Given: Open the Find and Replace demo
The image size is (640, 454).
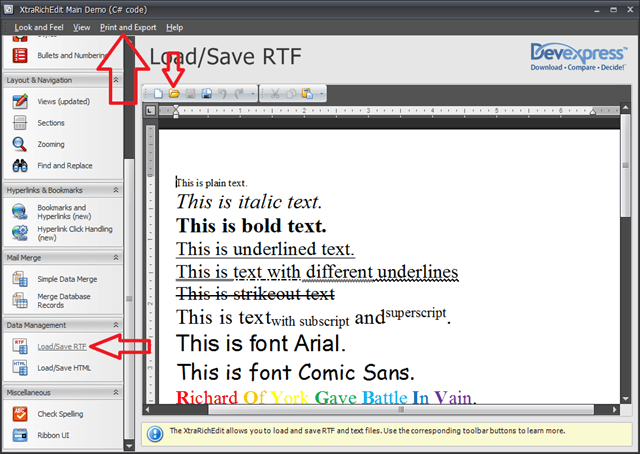Looking at the screenshot, I should pyautogui.click(x=65, y=166).
